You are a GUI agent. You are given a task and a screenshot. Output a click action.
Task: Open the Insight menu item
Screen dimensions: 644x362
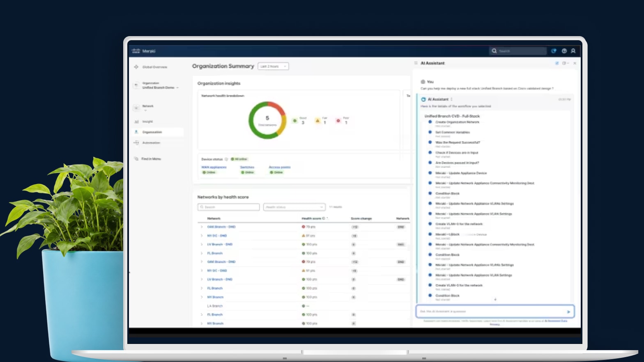tap(147, 121)
